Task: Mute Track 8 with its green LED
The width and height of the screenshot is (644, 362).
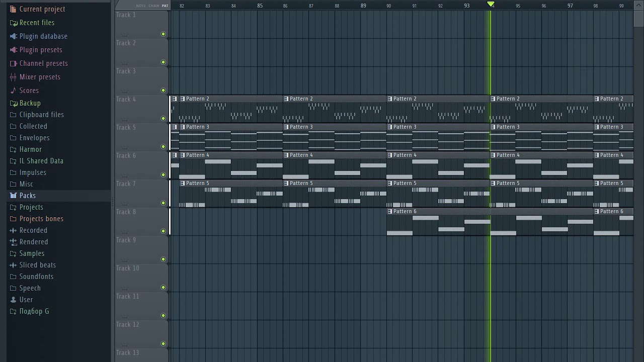Action: [x=163, y=231]
